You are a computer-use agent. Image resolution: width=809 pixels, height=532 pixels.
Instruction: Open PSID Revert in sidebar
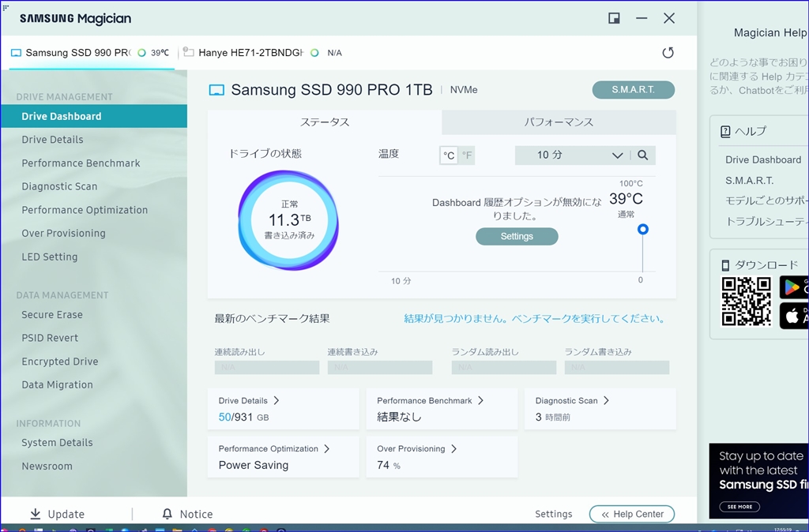click(50, 338)
